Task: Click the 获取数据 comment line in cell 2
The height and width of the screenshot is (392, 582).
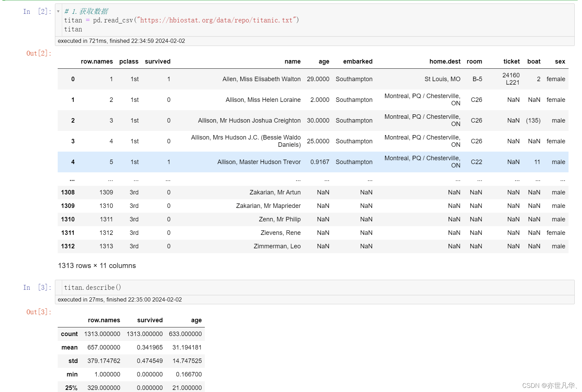Action: 86,11
